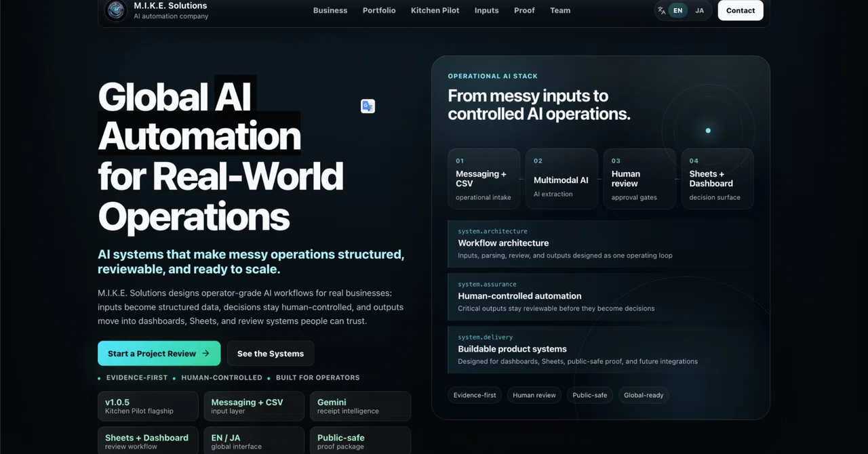Screen dimensions: 868x454
Task: Select the 01 Messaging + CSV step card
Action: [x=484, y=178]
